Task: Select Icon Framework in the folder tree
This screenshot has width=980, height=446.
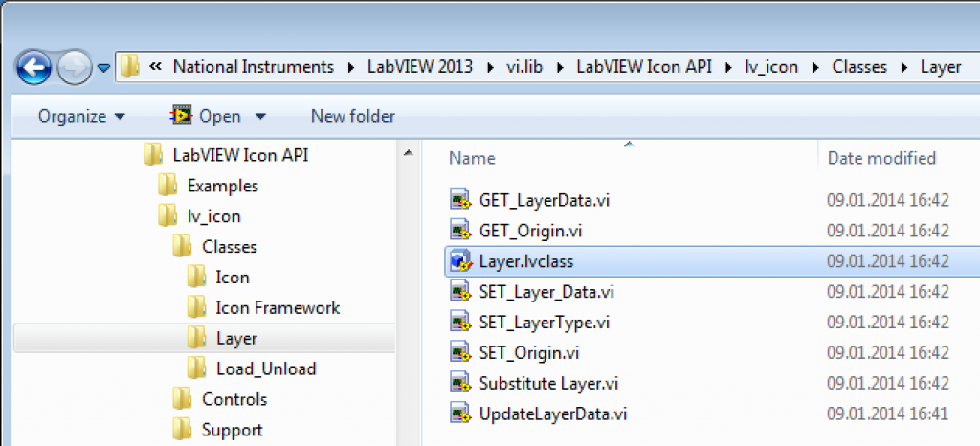Action: [x=278, y=307]
